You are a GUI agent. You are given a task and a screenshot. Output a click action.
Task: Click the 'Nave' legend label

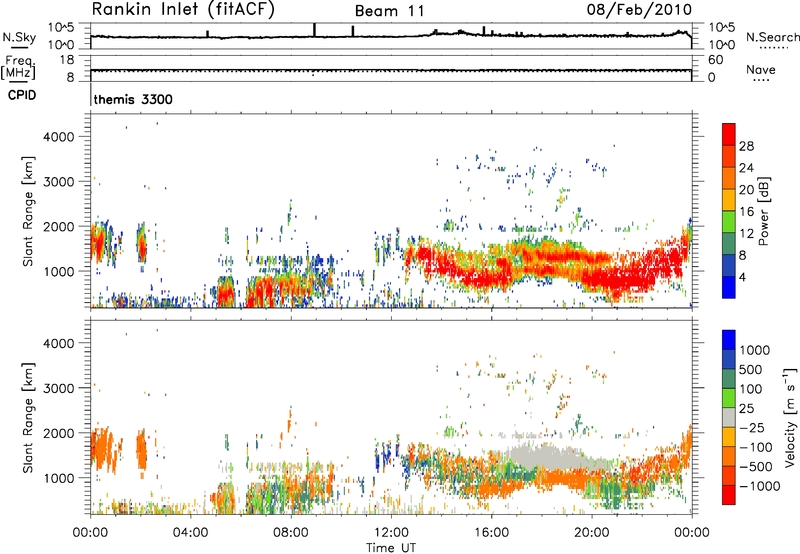coord(760,70)
